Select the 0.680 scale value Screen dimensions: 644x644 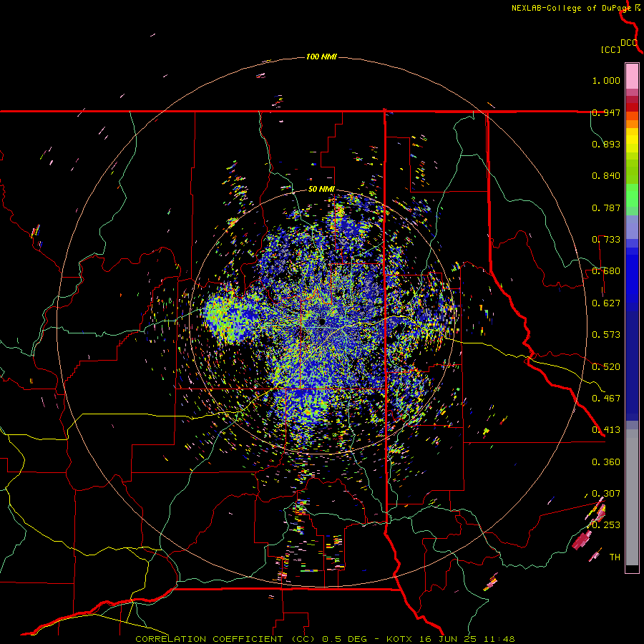click(x=606, y=271)
